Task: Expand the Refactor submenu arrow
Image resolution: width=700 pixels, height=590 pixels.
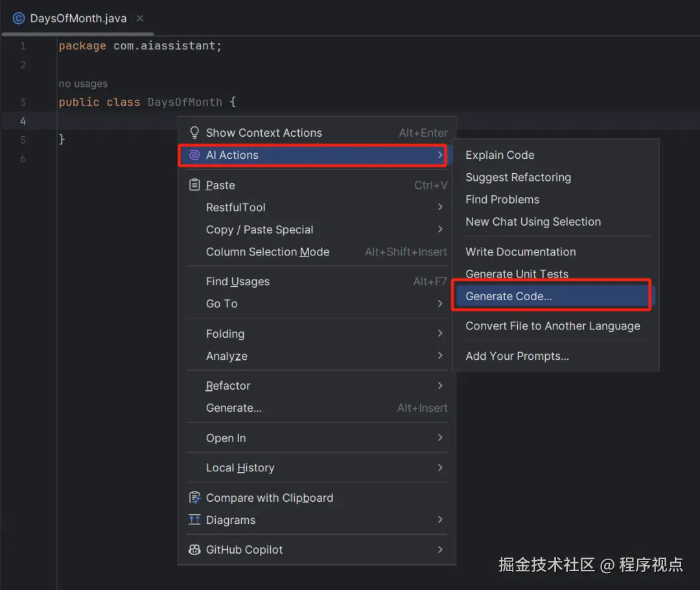Action: pyautogui.click(x=439, y=385)
